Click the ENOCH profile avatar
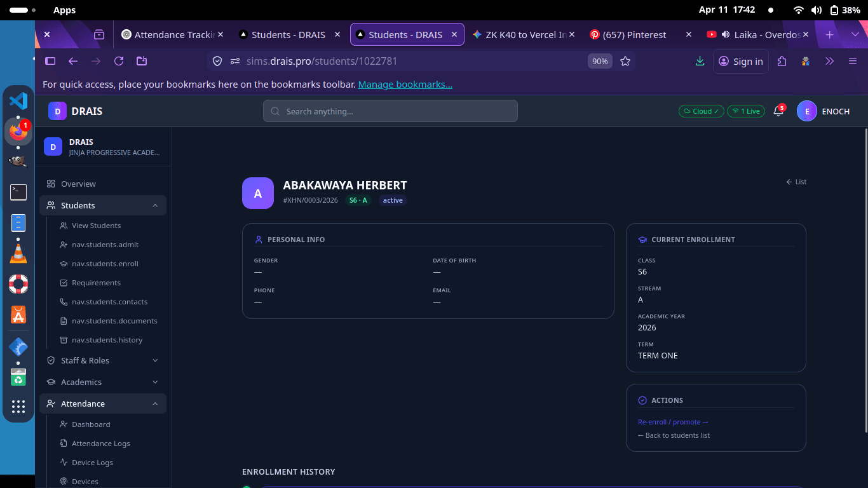 tap(806, 111)
